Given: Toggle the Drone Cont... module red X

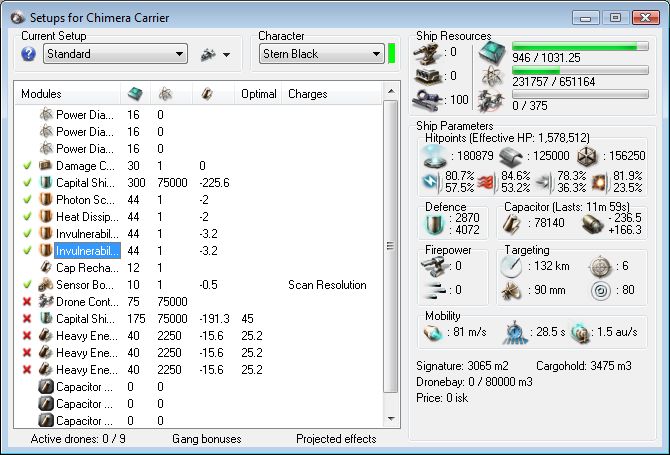Looking at the screenshot, I should (27, 302).
